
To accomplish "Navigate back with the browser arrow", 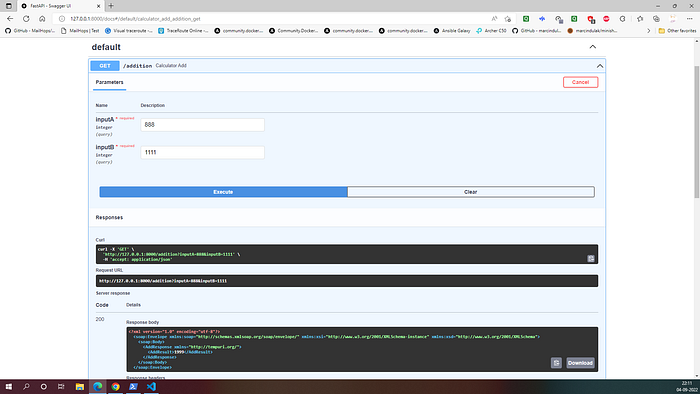I will pos(10,19).
